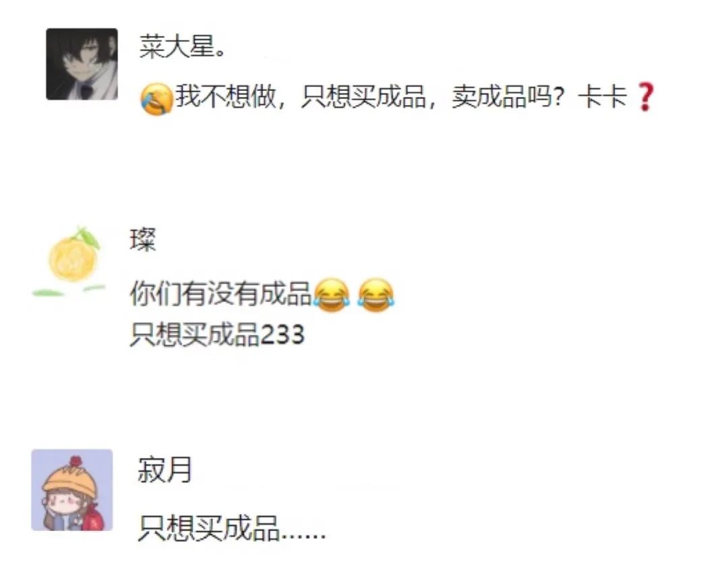Image resolution: width=728 pixels, height=578 pixels.
Task: Select 寂月's message 只想买成品……
Action: [232, 528]
